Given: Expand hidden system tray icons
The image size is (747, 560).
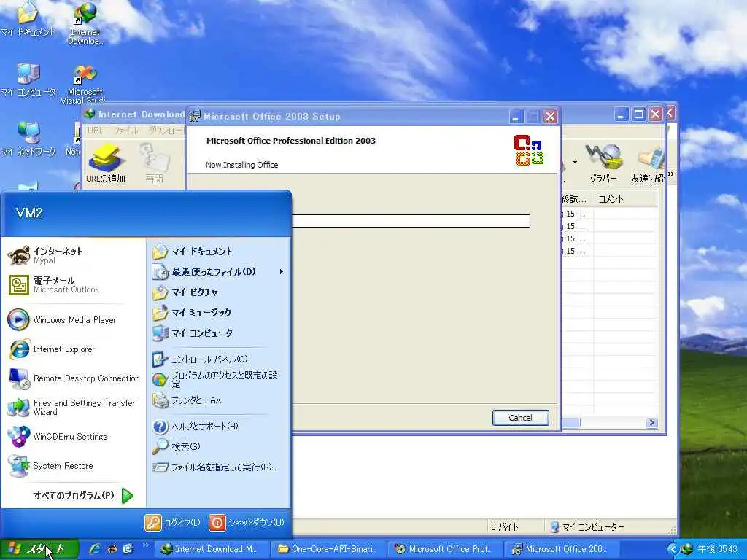Looking at the screenshot, I should coord(673,549).
